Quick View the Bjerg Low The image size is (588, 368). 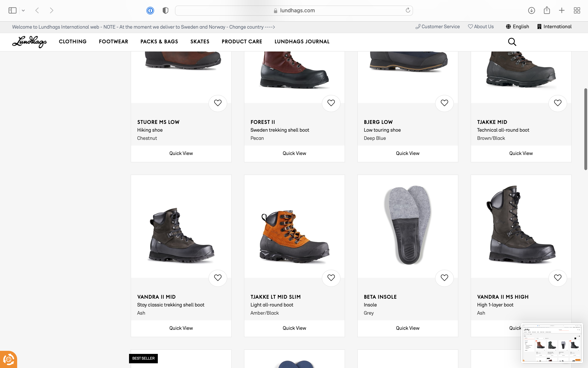[408, 154]
